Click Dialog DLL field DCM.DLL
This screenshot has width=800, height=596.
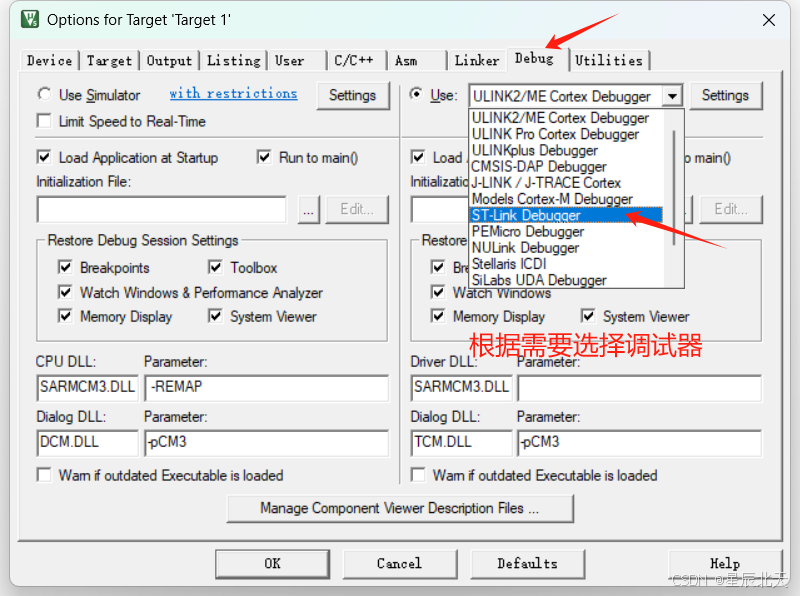click(x=88, y=442)
